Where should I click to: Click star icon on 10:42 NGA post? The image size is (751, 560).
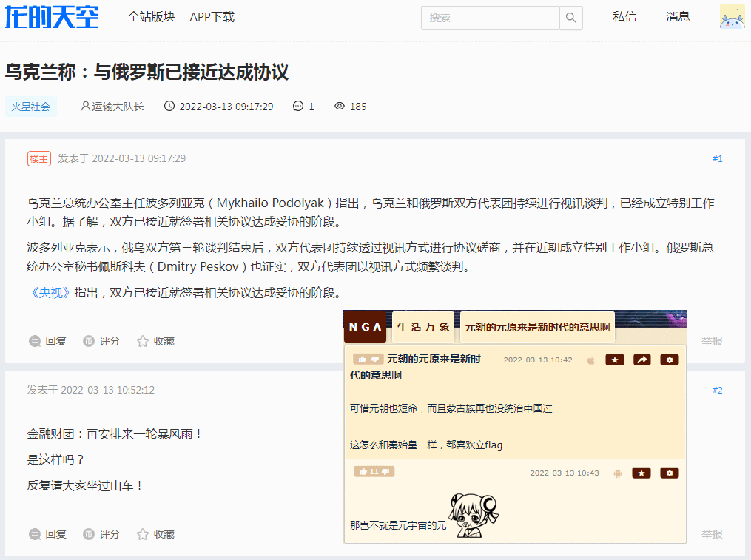click(x=615, y=360)
